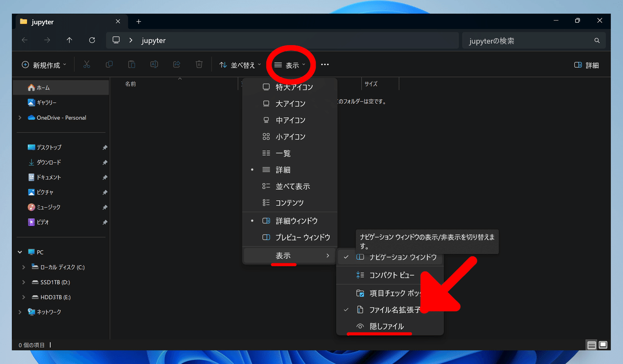Screen dimensions: 623x364
Task: Expand SSD1TB (D:) drive node
Action: (x=23, y=283)
